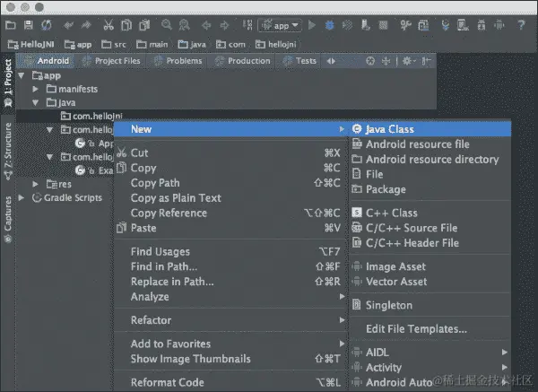Click the Paste toolbar icon

(144, 25)
